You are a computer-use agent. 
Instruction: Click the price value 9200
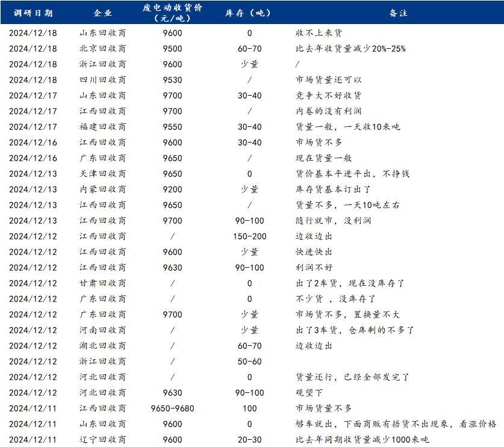pos(172,189)
